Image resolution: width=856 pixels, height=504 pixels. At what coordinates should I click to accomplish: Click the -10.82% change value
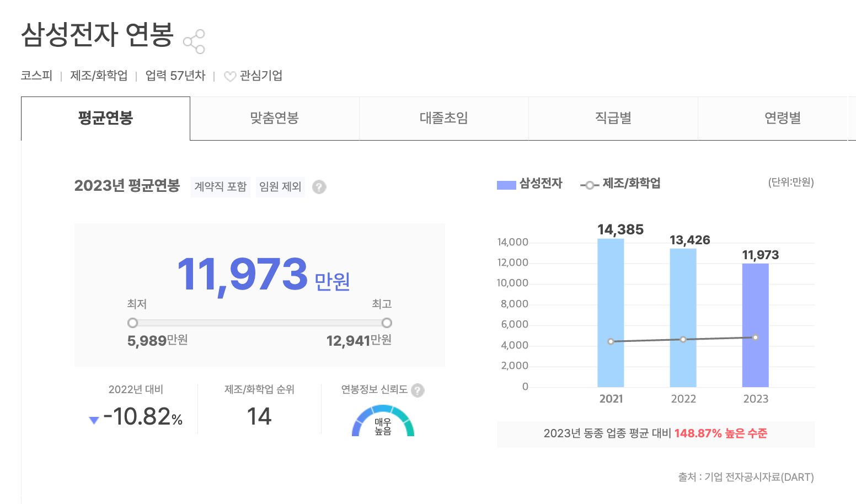coord(143,417)
